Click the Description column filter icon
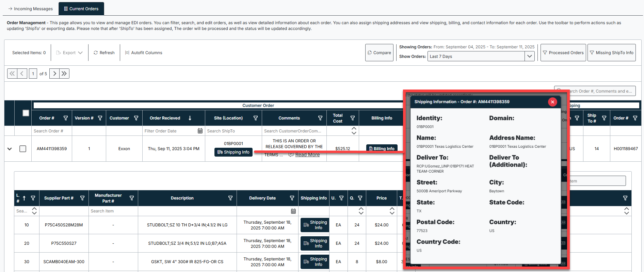644x272 pixels. (230, 198)
